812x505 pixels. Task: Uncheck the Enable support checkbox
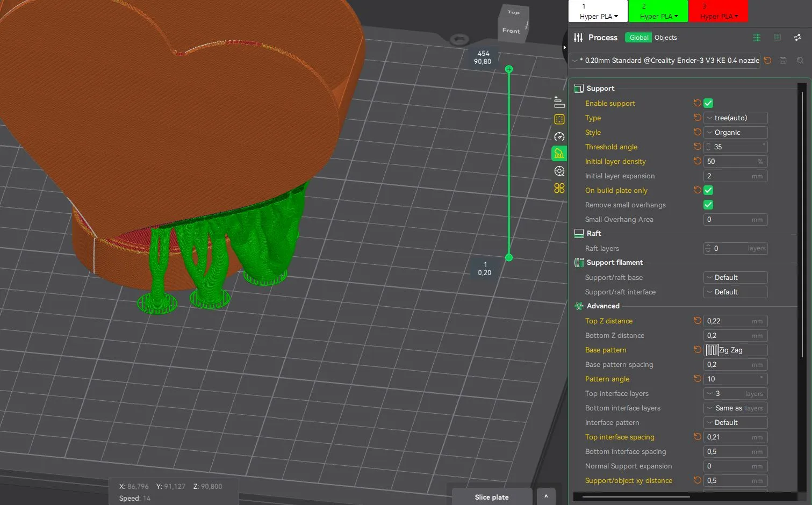(x=708, y=103)
